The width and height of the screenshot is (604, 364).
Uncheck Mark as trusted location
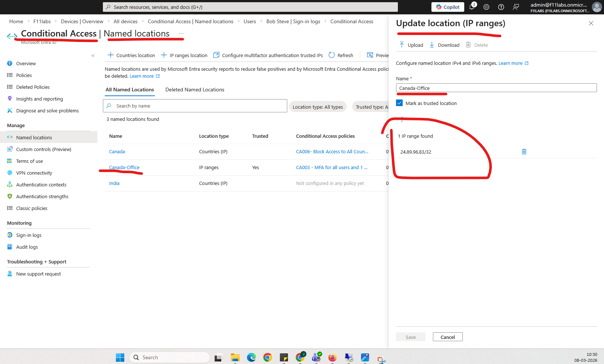(399, 103)
